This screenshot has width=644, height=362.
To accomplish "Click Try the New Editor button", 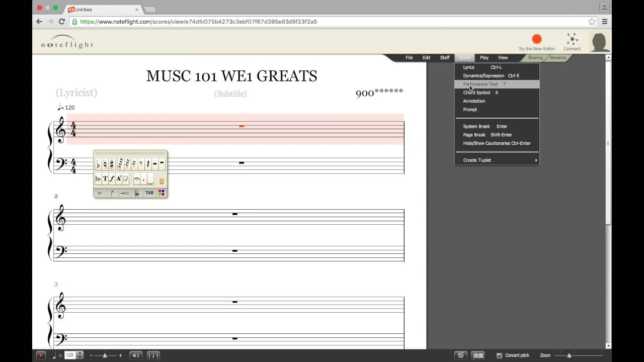I will pyautogui.click(x=537, y=42).
